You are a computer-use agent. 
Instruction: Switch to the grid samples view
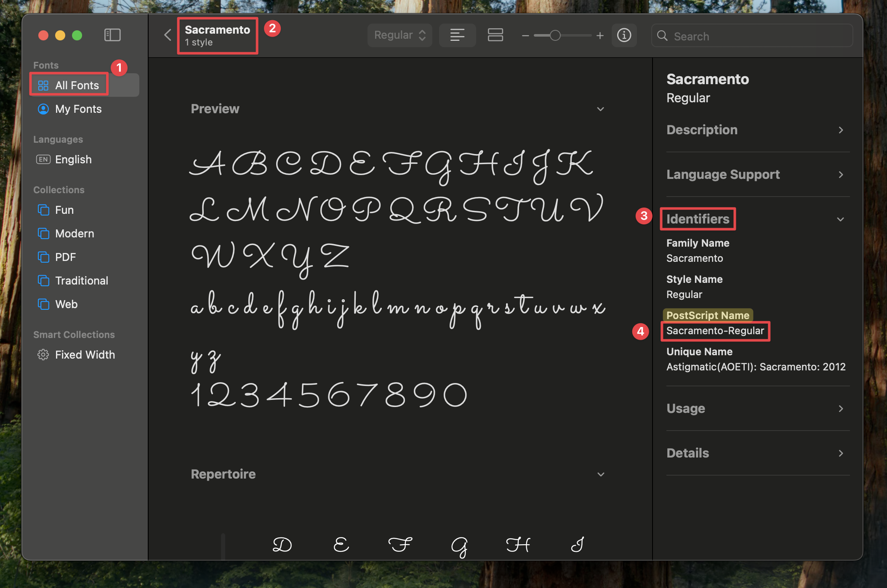495,35
